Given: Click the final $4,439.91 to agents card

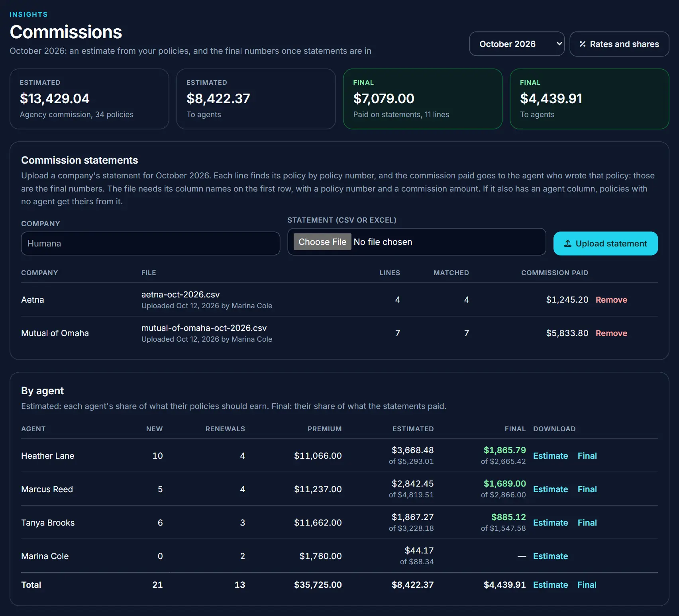Looking at the screenshot, I should click(589, 99).
